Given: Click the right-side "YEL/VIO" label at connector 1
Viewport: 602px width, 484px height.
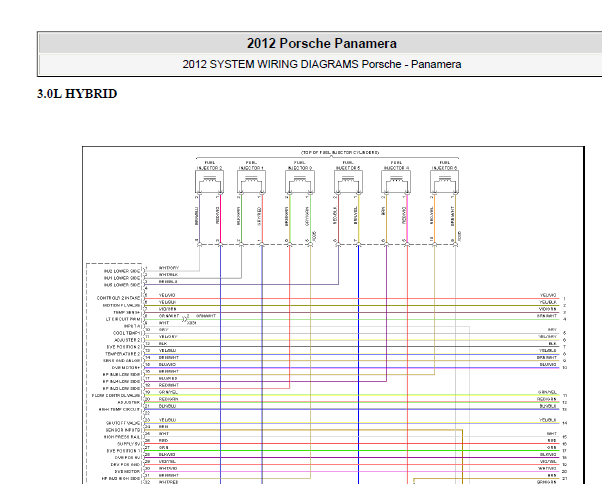Looking at the screenshot, I should point(548,295).
